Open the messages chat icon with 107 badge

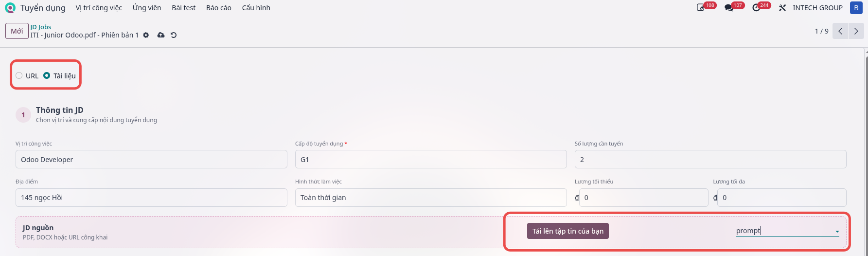click(728, 8)
